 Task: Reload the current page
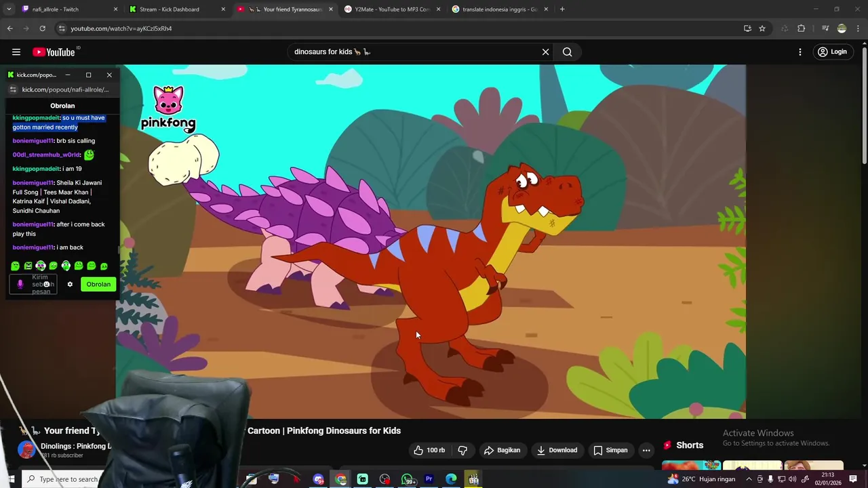[42, 28]
